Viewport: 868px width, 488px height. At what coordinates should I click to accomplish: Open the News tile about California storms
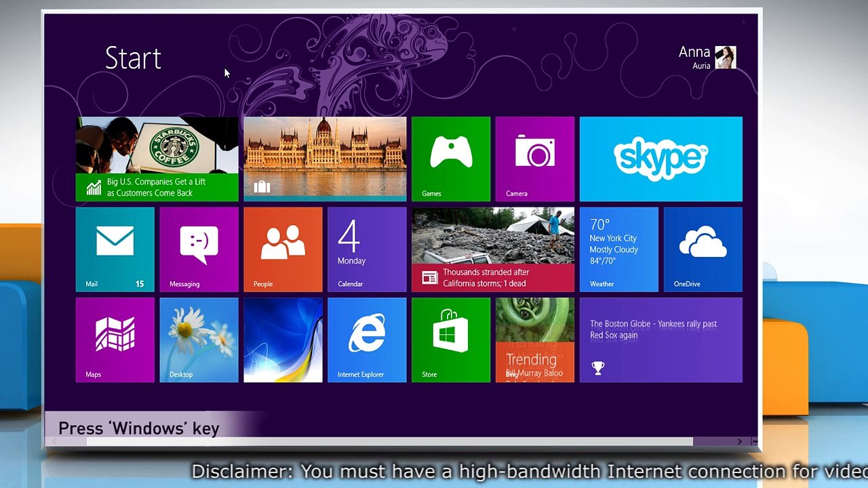click(493, 249)
